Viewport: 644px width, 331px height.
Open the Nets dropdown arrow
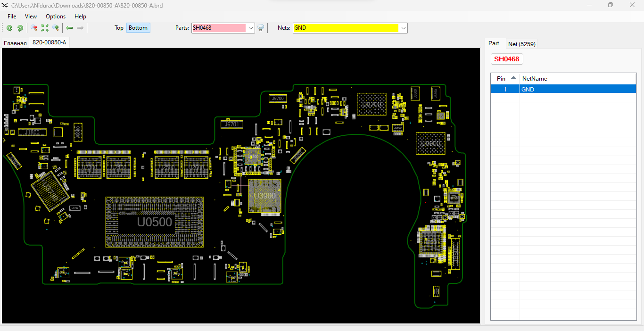[404, 28]
